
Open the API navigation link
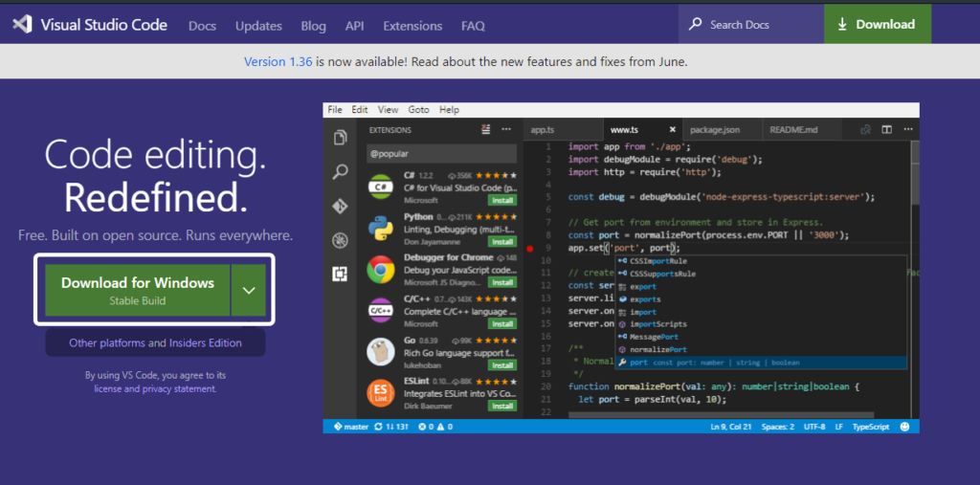click(354, 26)
